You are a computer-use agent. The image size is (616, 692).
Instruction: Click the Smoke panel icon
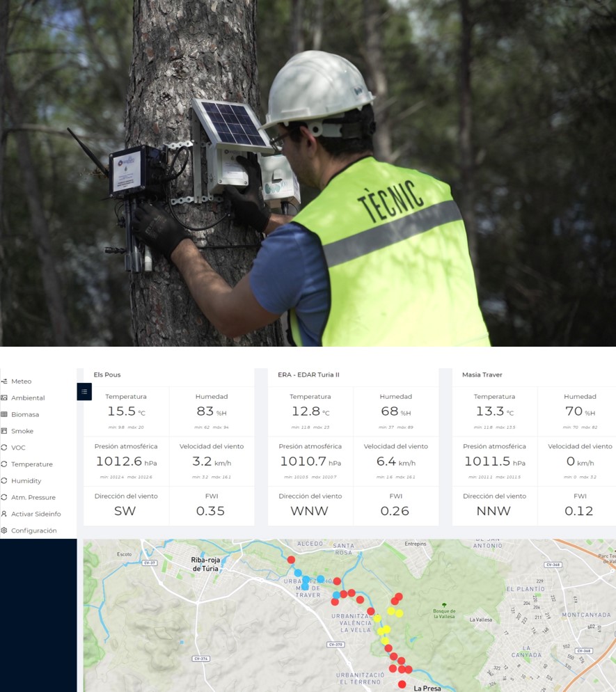click(x=4, y=432)
